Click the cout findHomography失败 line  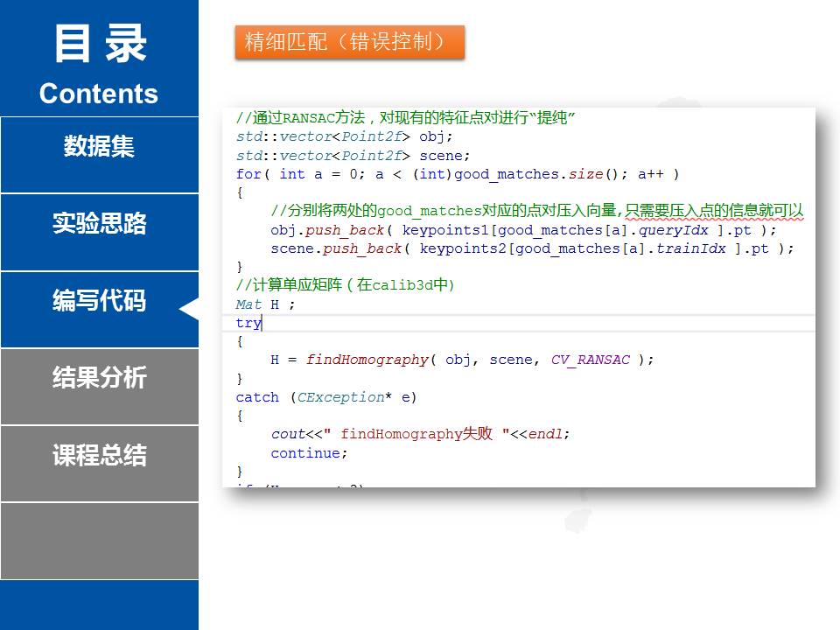pyautogui.click(x=421, y=434)
